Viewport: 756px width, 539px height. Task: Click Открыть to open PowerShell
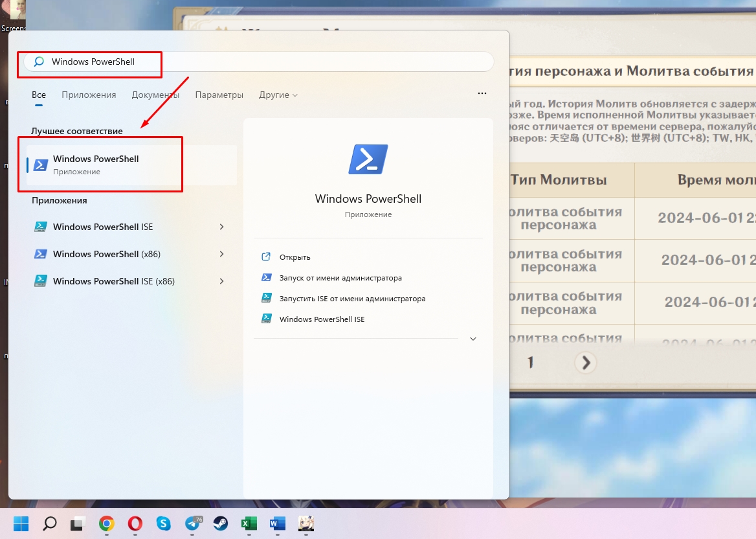pos(295,257)
